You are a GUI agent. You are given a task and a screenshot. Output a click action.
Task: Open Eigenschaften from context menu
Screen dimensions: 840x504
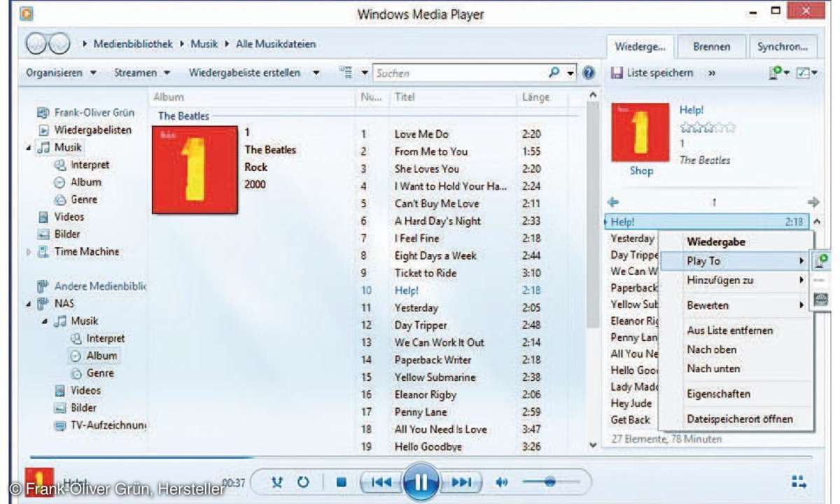point(735,394)
